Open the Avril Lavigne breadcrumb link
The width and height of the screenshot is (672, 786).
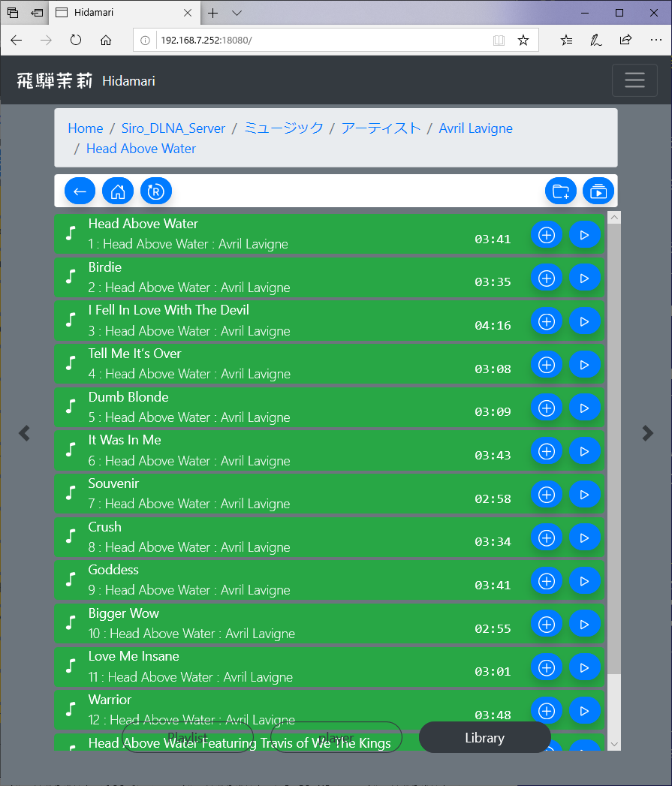pyautogui.click(x=475, y=128)
